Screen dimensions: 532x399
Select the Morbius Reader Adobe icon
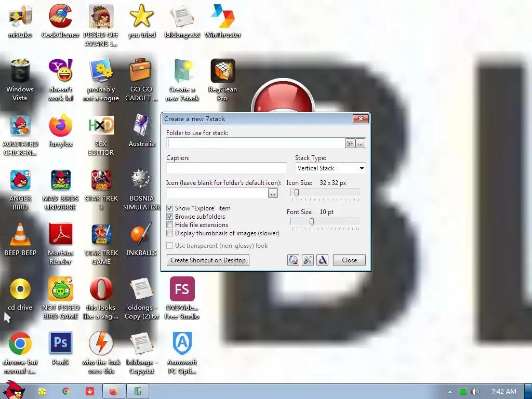(60, 244)
